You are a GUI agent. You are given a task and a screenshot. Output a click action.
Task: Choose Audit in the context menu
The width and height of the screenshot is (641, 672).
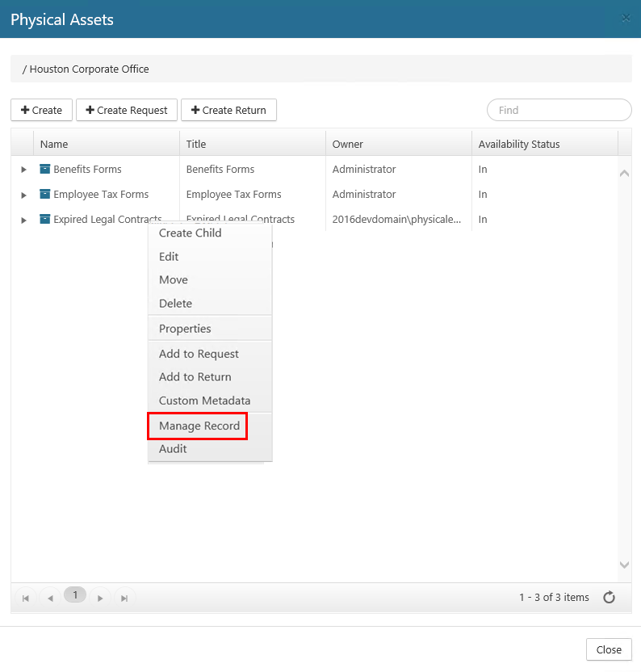tap(173, 449)
